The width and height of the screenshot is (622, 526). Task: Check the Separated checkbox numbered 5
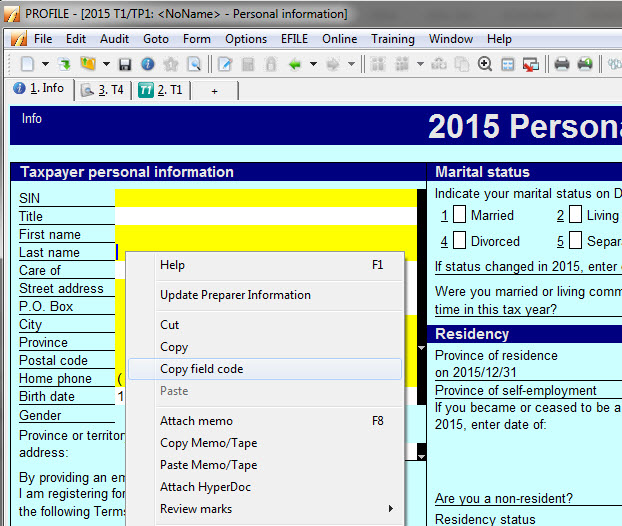[x=575, y=240]
